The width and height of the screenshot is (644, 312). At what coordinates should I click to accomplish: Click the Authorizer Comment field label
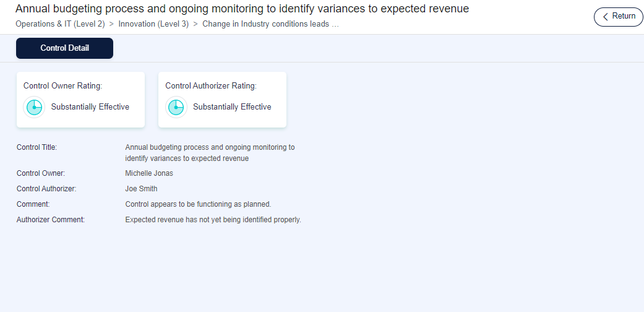(51, 220)
